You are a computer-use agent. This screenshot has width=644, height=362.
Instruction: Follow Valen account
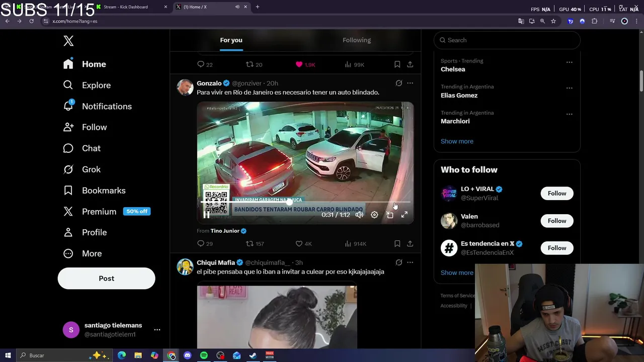pos(557,221)
